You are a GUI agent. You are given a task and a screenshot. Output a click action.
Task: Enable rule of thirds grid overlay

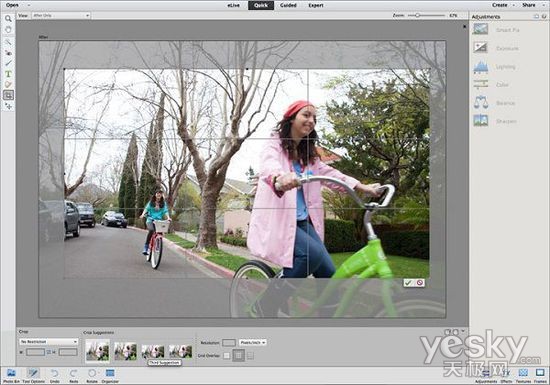(x=239, y=355)
